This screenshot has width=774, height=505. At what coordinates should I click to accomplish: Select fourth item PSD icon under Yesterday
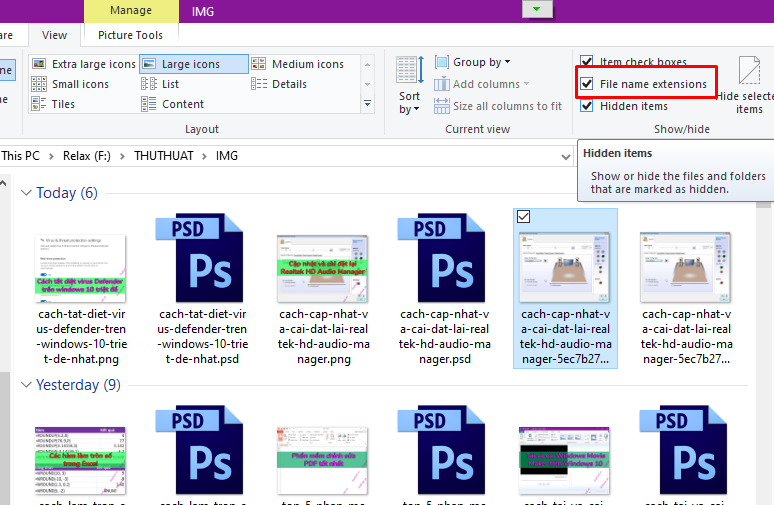(x=443, y=450)
